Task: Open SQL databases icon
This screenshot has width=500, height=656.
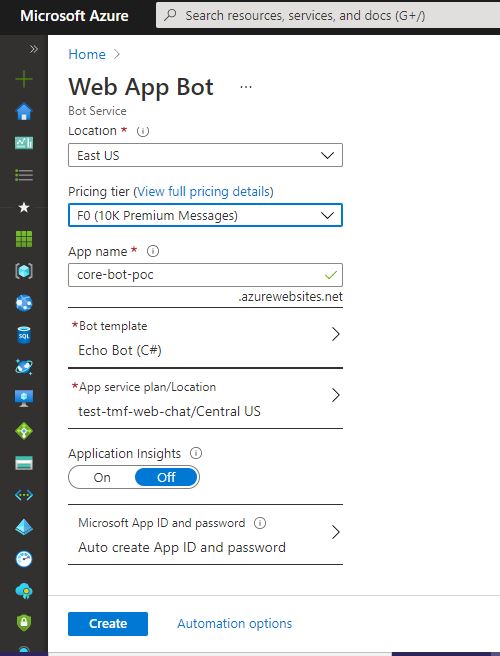Action: (x=24, y=335)
